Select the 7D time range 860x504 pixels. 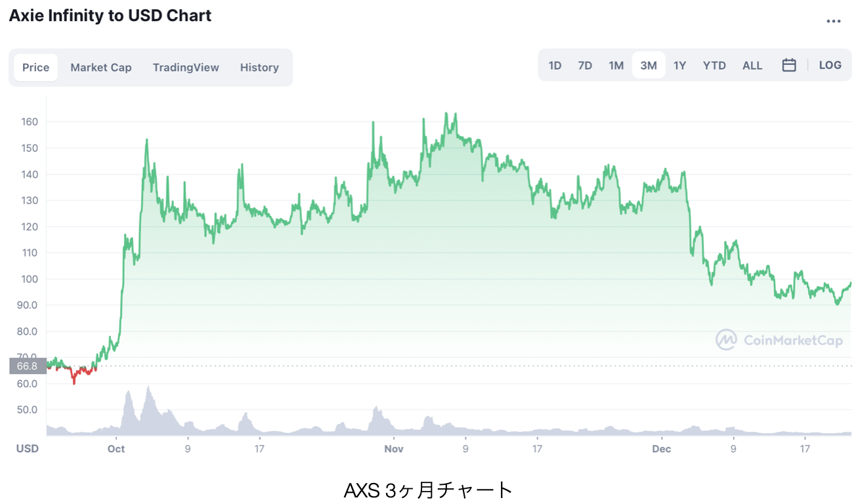click(x=585, y=65)
